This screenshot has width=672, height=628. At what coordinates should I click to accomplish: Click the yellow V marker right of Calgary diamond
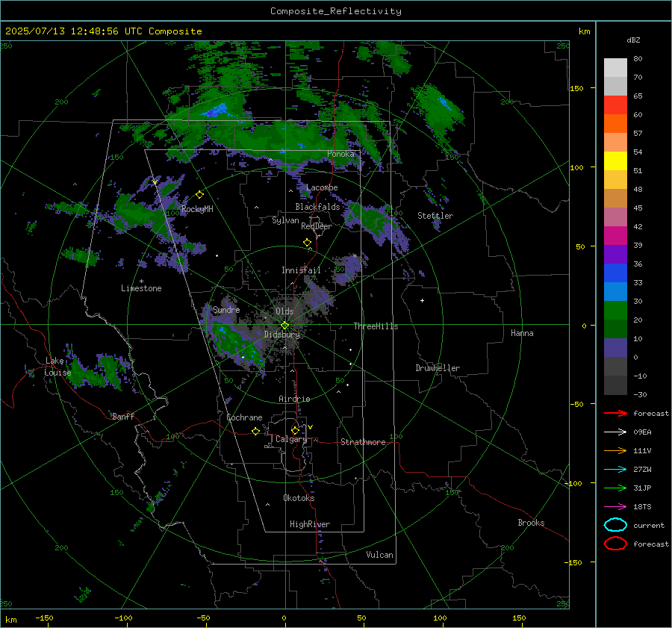click(x=311, y=427)
